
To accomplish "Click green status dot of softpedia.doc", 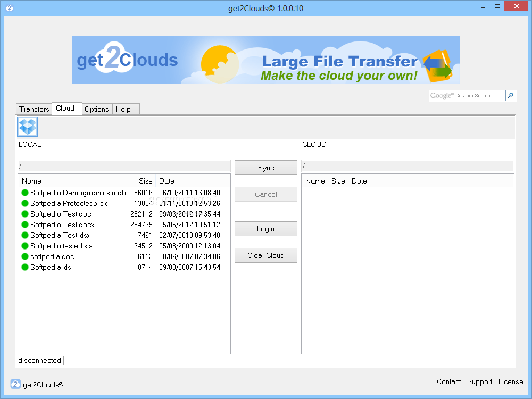I will pos(25,256).
